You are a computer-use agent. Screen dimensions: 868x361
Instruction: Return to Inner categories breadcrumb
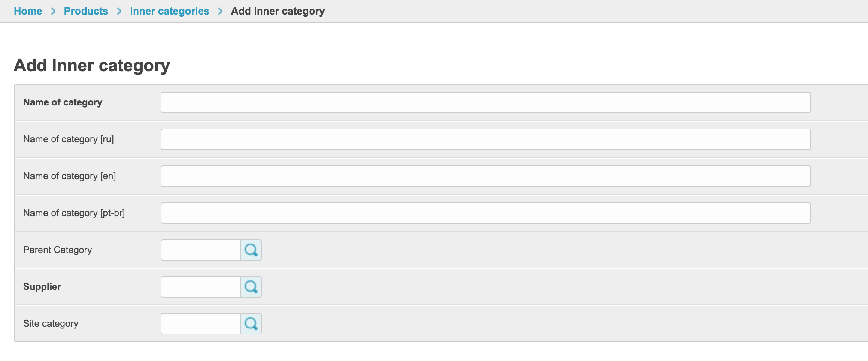[x=170, y=11]
